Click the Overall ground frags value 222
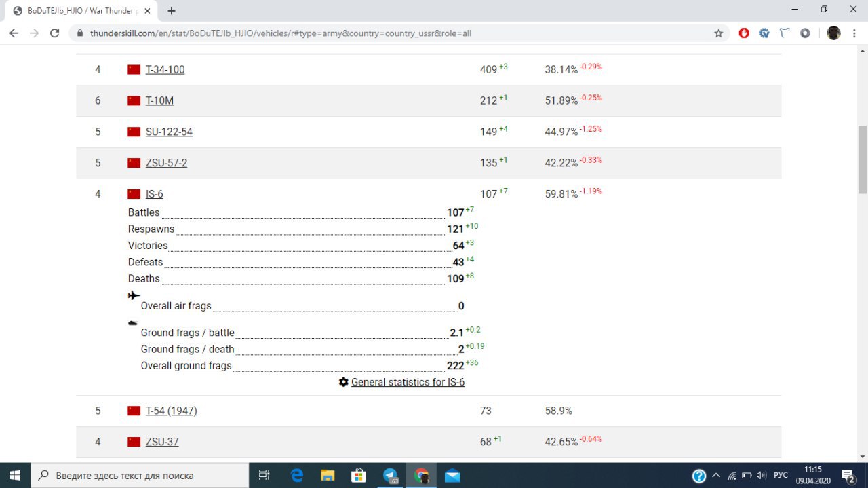This screenshot has height=488, width=868. [455, 365]
